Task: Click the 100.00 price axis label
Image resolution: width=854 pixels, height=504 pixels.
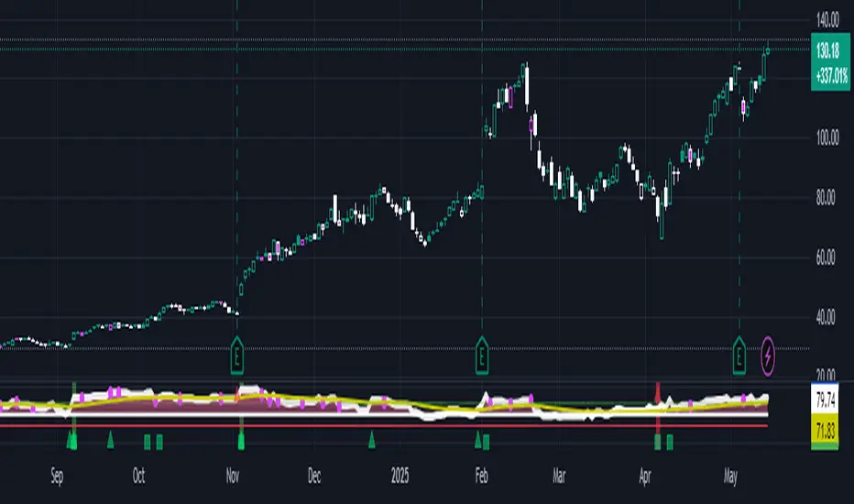Action: click(x=827, y=137)
